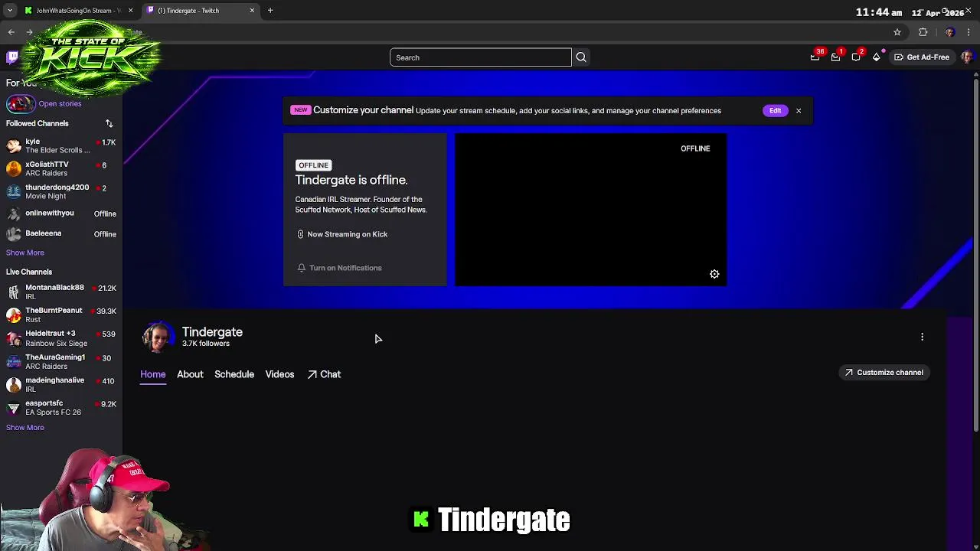980x551 pixels.
Task: Open the Schedule channel tab
Action: click(x=234, y=374)
